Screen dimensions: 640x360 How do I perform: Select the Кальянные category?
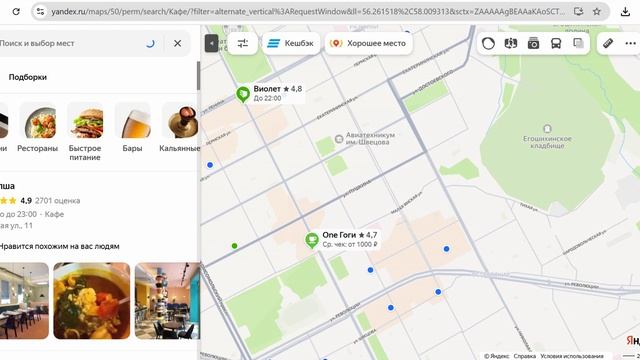[x=180, y=127]
